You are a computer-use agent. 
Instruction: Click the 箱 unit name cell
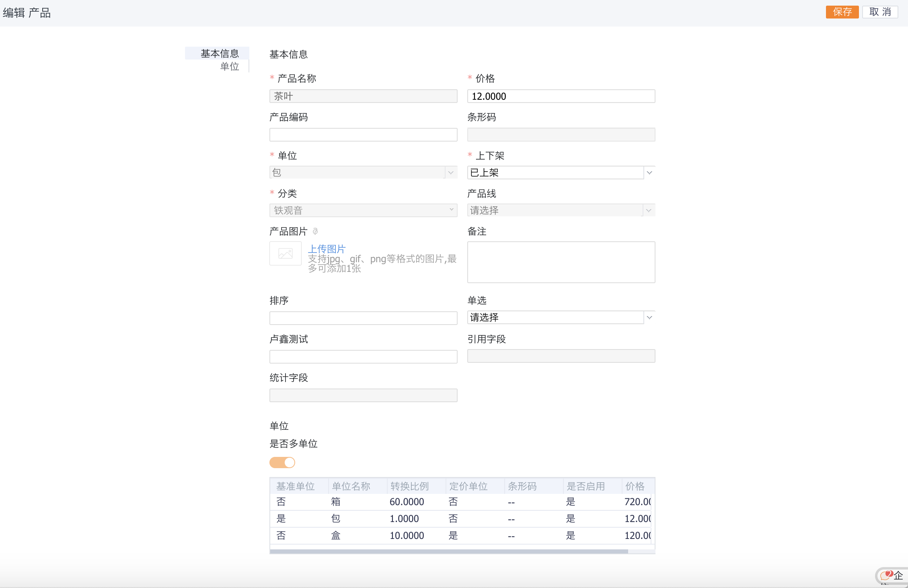click(x=335, y=502)
